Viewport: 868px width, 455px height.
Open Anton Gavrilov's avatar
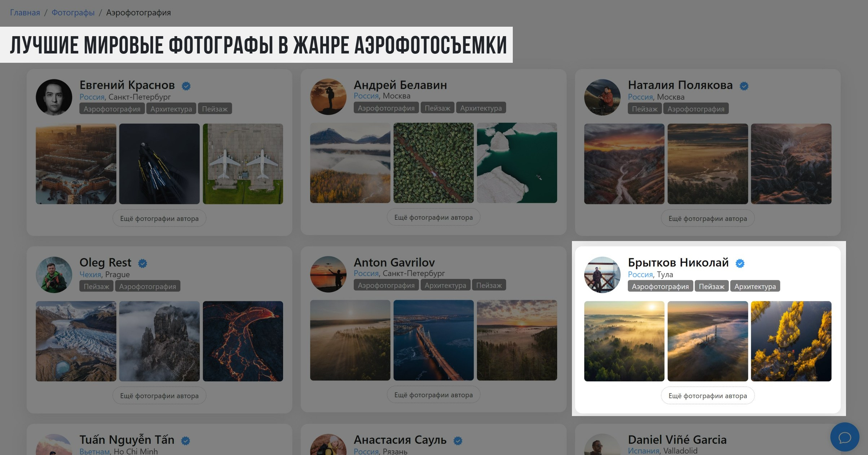pos(328,274)
